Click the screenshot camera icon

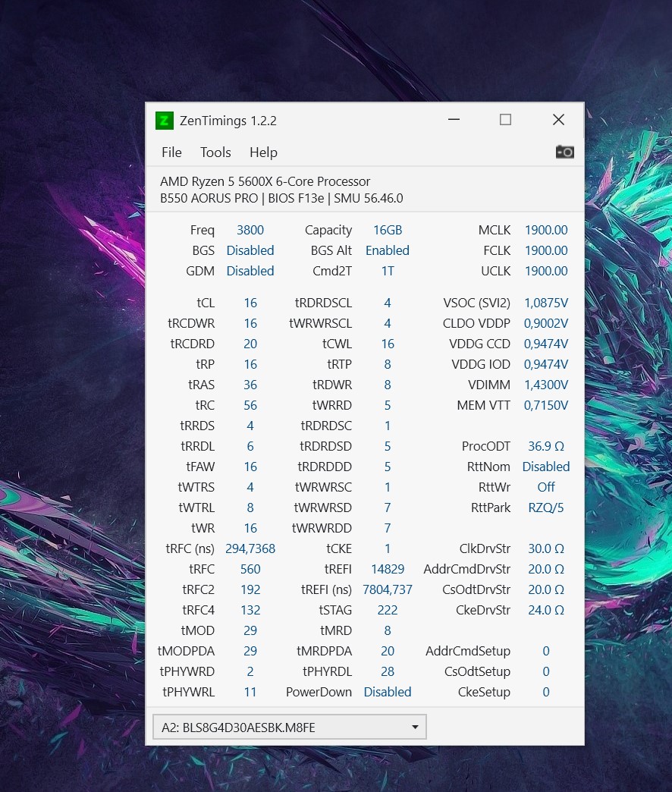click(564, 152)
